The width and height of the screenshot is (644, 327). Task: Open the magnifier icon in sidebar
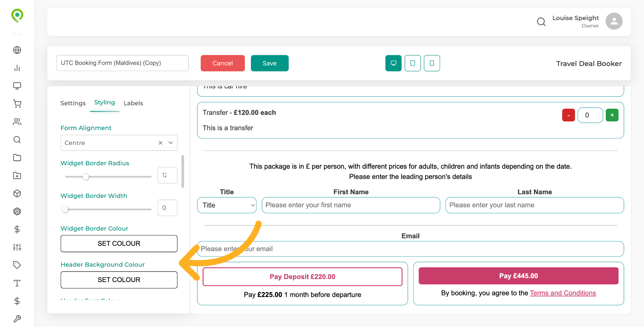tap(17, 140)
